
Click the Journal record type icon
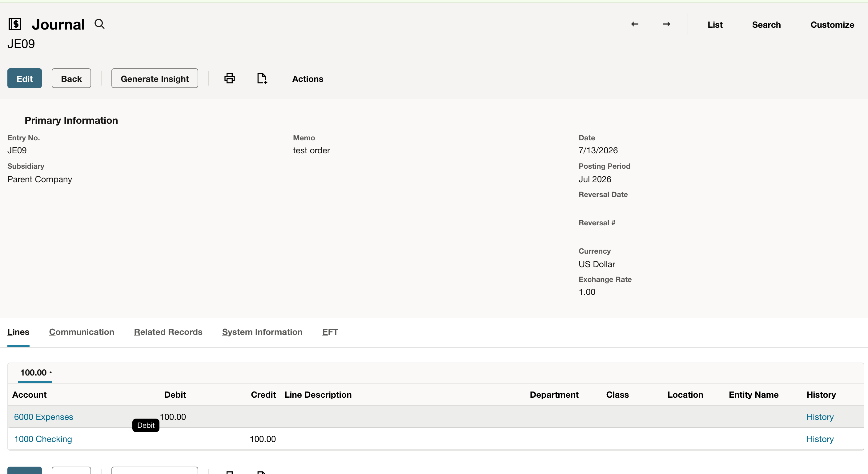pos(14,24)
